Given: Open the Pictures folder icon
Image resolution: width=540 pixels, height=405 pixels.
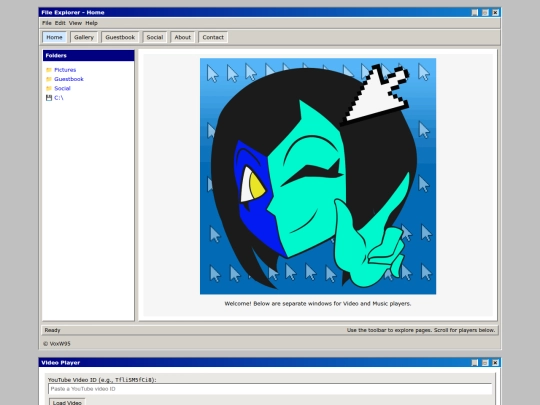Looking at the screenshot, I should [49, 70].
